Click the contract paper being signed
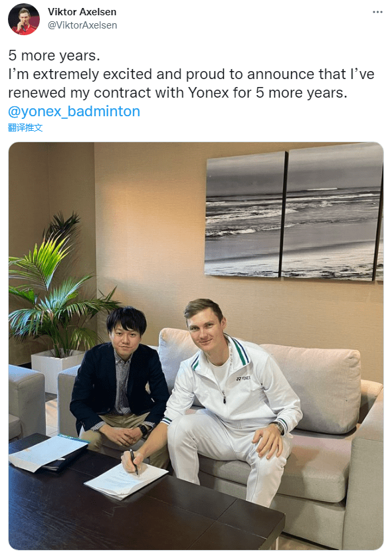 point(126,482)
